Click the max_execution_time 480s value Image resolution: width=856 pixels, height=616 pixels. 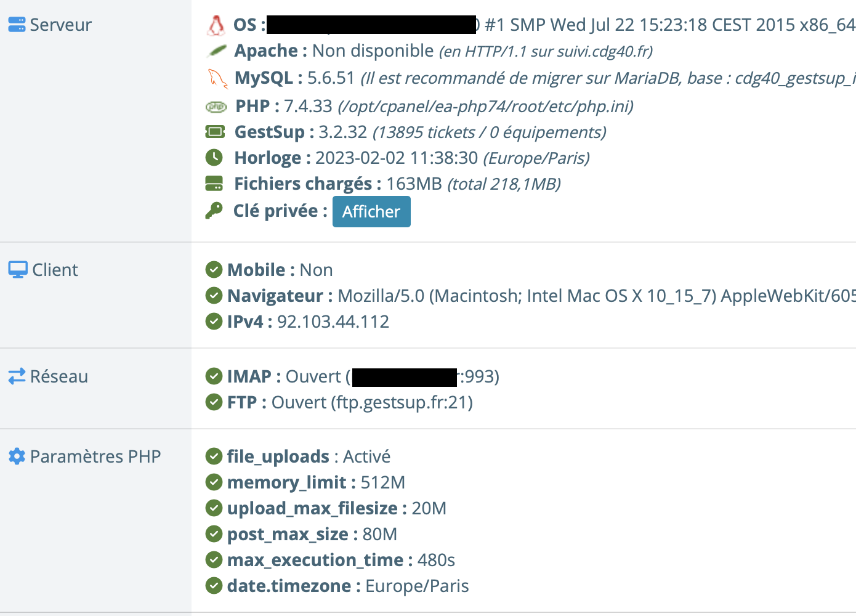tap(437, 560)
